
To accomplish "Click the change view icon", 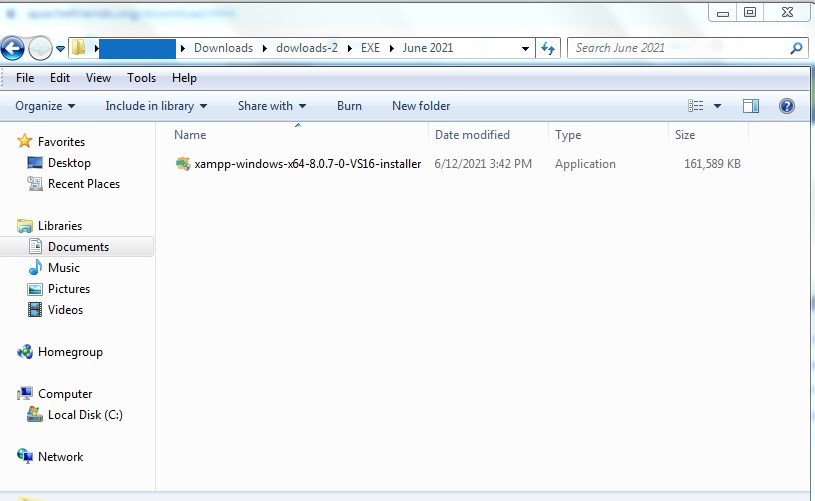I will pos(695,106).
